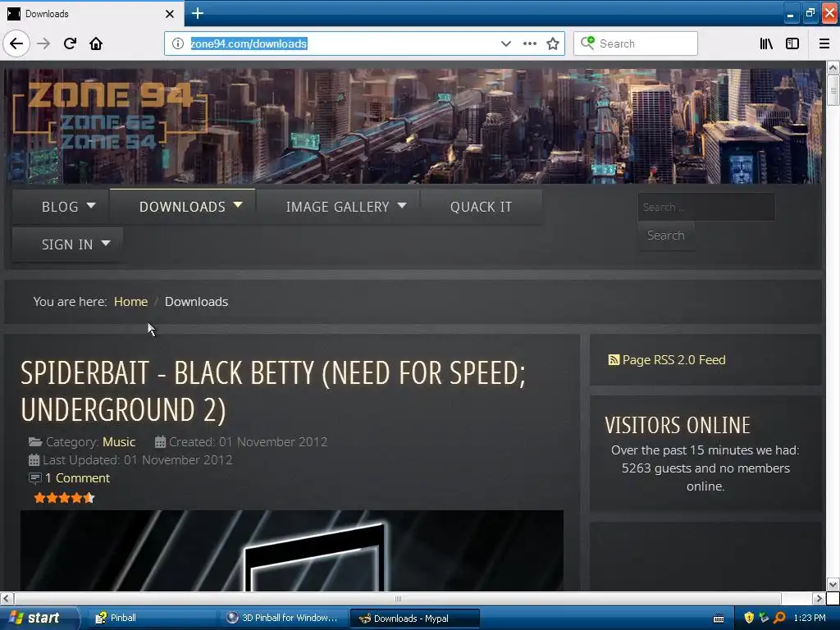Click the browser forward arrow
This screenshot has height=630, width=840.
43,43
